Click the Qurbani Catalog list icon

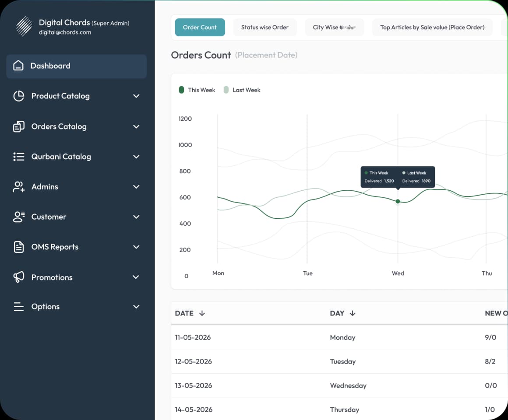(19, 157)
